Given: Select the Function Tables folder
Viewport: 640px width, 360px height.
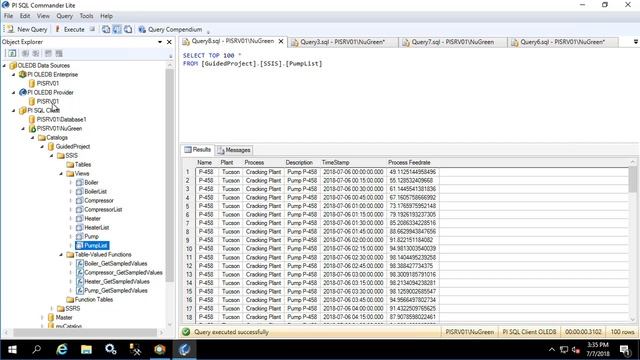Looking at the screenshot, I should tap(93, 300).
